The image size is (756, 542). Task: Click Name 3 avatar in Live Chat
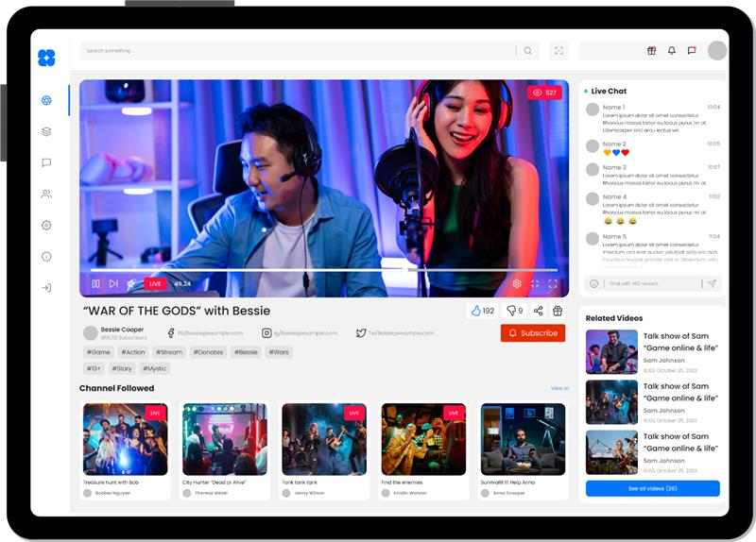click(x=593, y=170)
